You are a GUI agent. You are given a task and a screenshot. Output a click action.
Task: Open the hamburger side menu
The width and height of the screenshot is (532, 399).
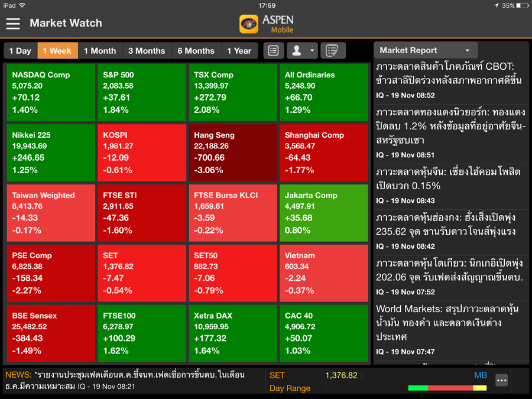coord(13,24)
